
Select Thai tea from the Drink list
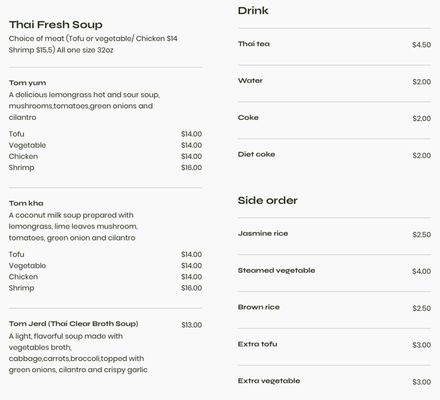(334, 44)
